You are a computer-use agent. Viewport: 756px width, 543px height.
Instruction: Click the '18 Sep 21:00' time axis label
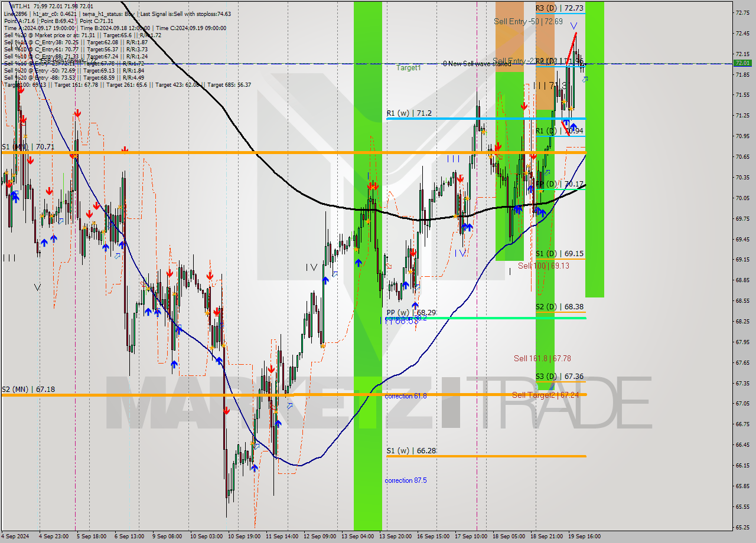click(x=547, y=537)
